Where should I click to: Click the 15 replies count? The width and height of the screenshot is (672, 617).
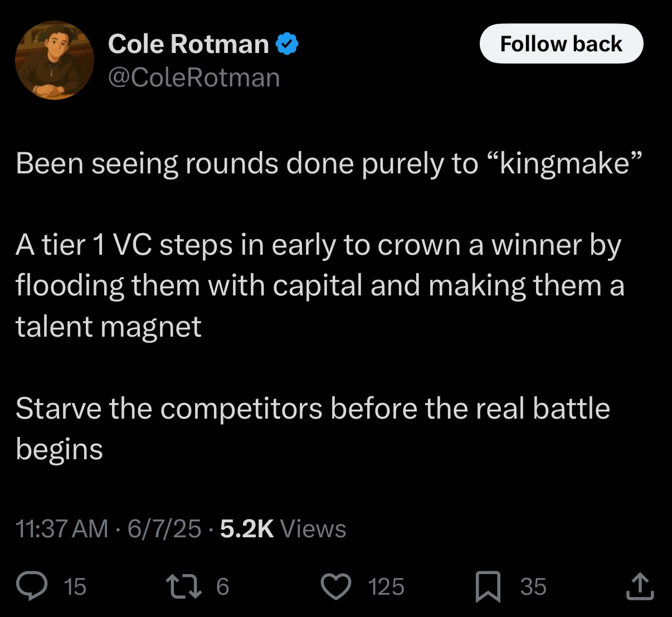[x=75, y=587]
